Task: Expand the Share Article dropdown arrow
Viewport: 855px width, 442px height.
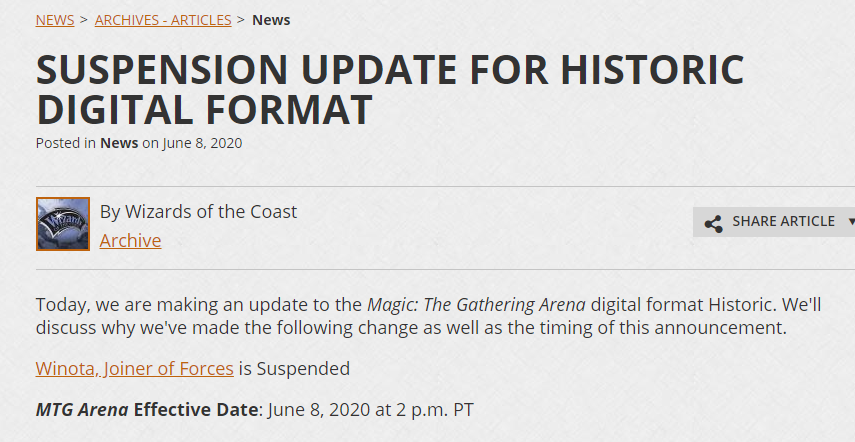Action: (x=850, y=222)
